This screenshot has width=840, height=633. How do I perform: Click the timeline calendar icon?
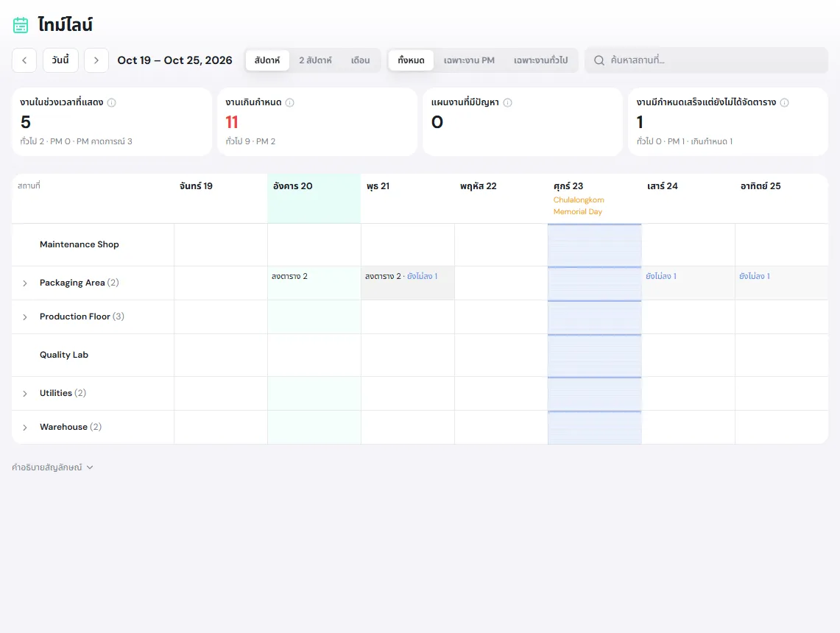21,25
